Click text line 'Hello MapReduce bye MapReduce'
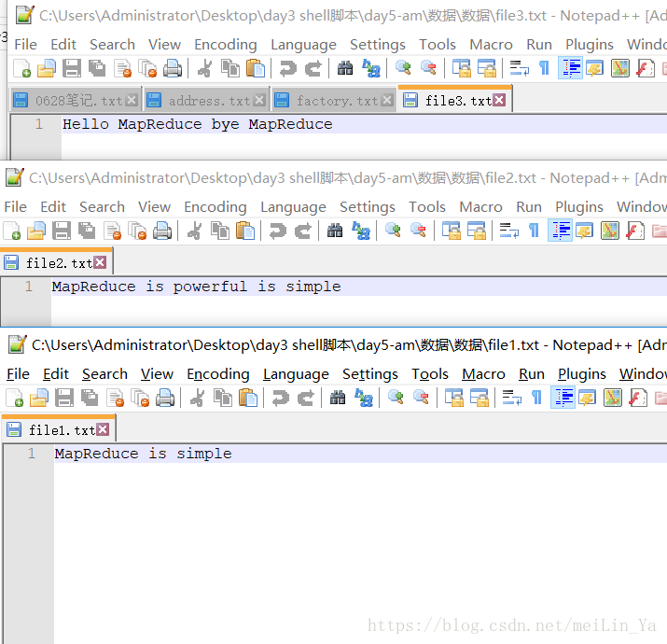This screenshot has width=667, height=644. 198,124
